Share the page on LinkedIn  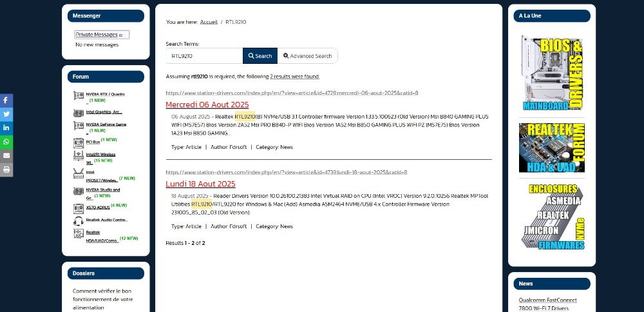coord(6,128)
